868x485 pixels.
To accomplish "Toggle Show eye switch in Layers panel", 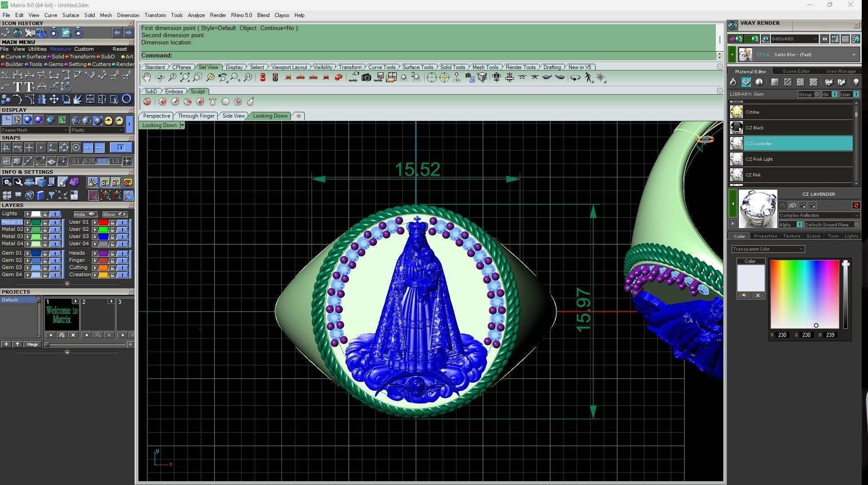I will pos(114,214).
